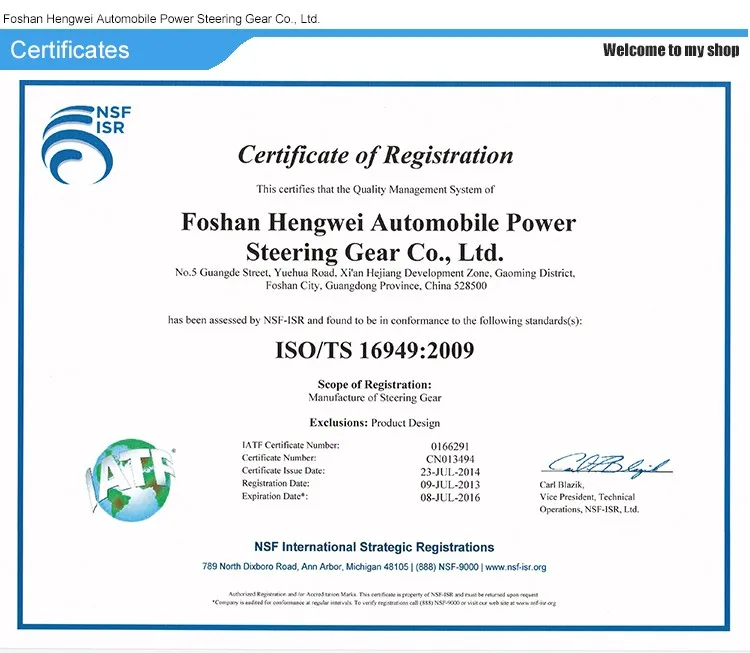
Task: Click the 'Carl Blazik,' printed name
Action: click(x=562, y=485)
